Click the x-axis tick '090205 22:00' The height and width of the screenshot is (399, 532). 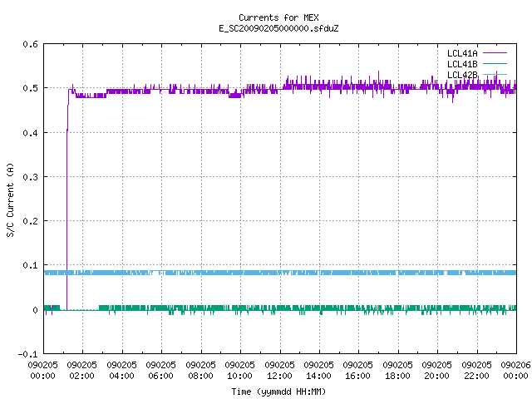click(476, 370)
